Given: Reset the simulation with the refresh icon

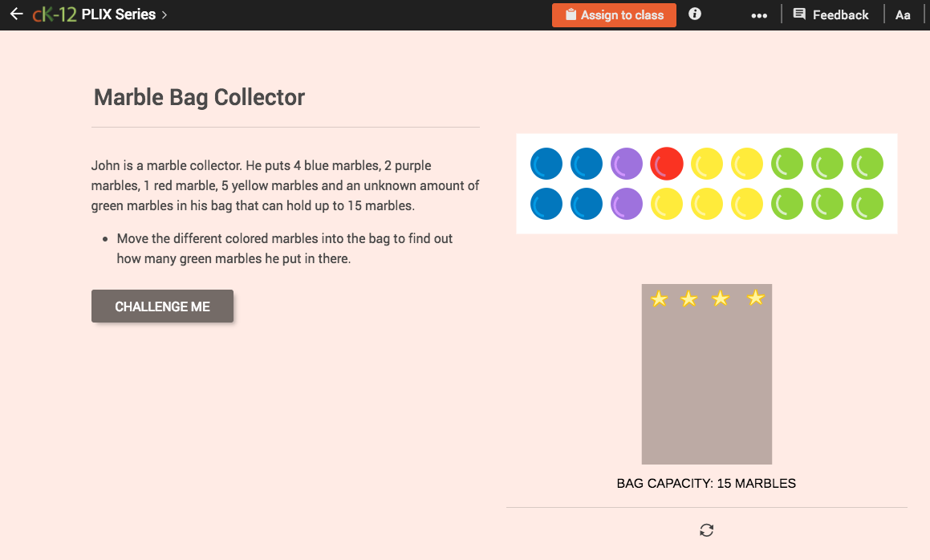Looking at the screenshot, I should coord(705,530).
